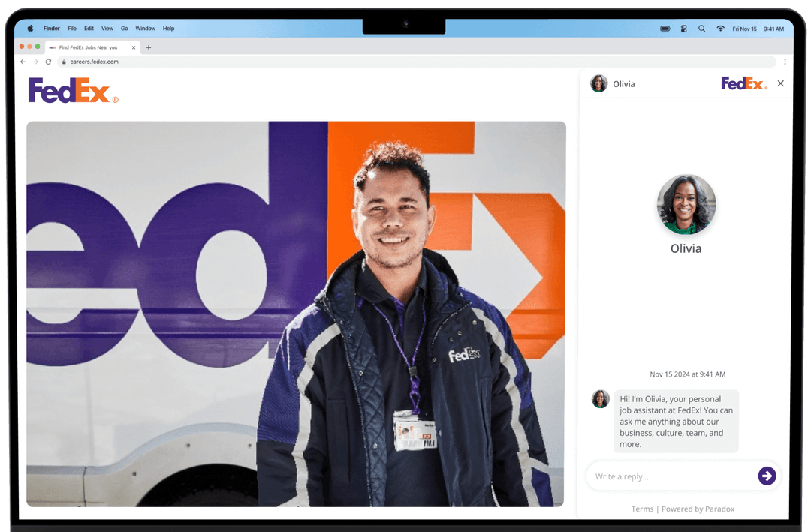Click the battery icon in the menu bar

pos(665,28)
